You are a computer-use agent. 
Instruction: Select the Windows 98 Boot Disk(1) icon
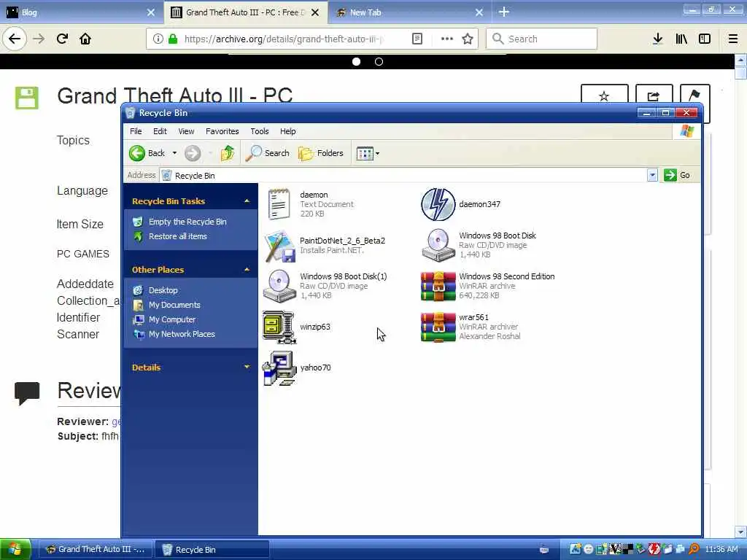click(279, 286)
